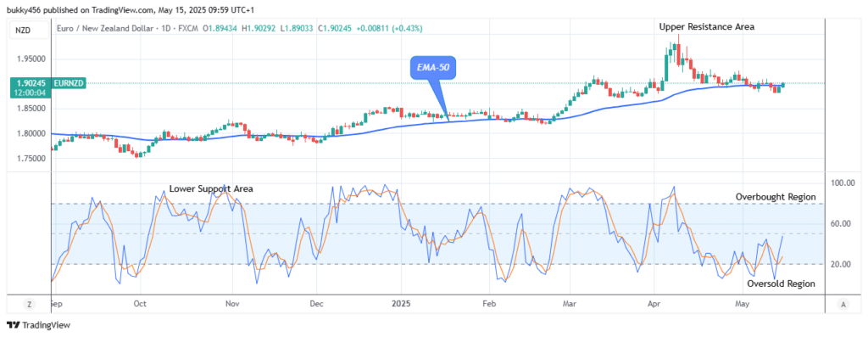Click the May label on time axis

click(x=742, y=304)
